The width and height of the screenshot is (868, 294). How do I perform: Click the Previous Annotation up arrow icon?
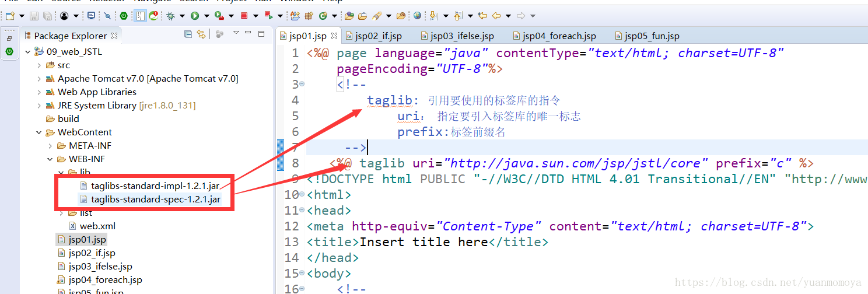click(x=459, y=16)
